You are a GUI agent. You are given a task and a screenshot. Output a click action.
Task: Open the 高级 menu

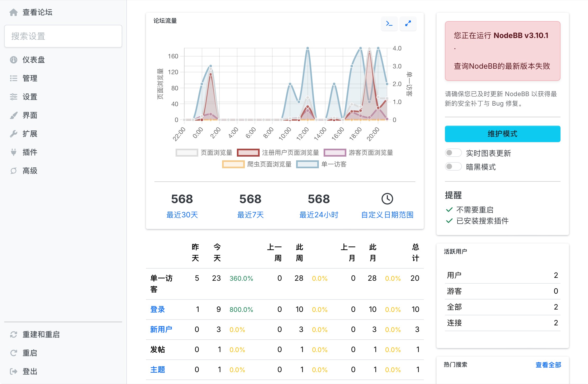pyautogui.click(x=30, y=171)
